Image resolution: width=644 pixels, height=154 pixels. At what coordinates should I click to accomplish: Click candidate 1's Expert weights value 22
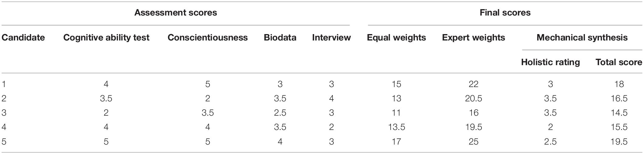pos(473,84)
